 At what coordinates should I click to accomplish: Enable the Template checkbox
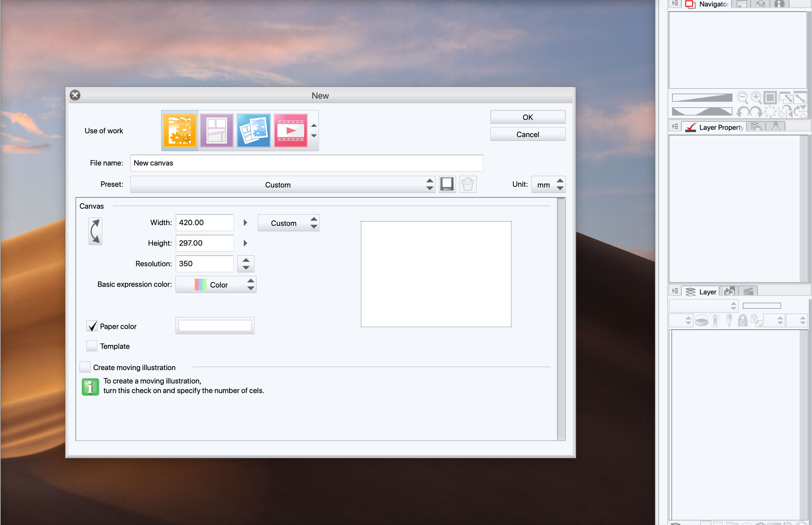coord(92,346)
